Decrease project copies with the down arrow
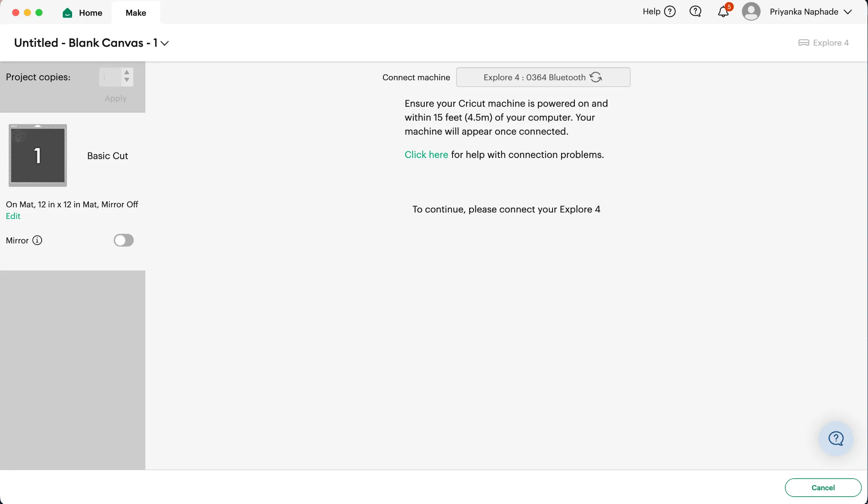The height and width of the screenshot is (504, 868). click(127, 80)
